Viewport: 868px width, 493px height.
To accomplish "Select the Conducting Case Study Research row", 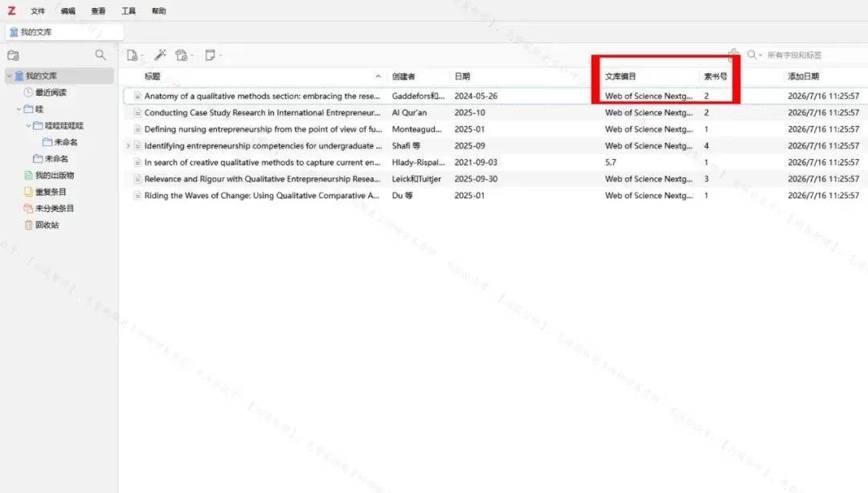I will pyautogui.click(x=494, y=112).
